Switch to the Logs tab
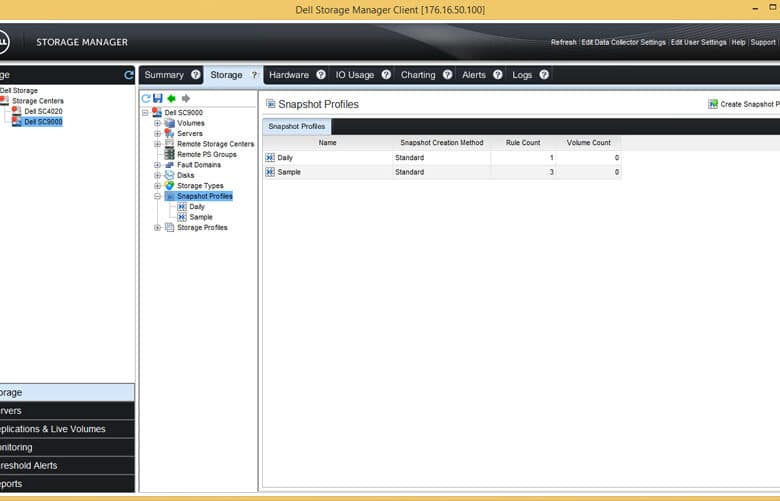The height and width of the screenshot is (501, 780). (522, 75)
